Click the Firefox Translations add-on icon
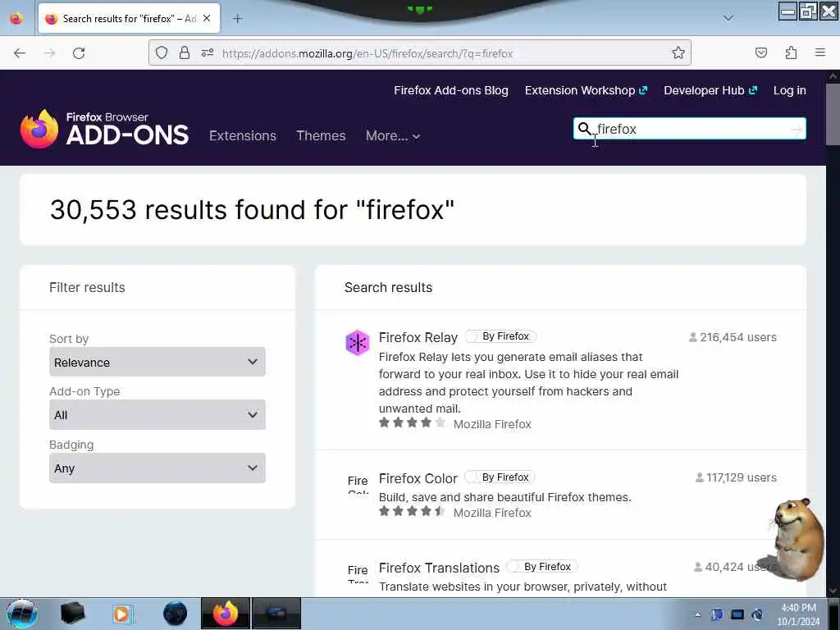This screenshot has width=840, height=630. click(x=358, y=573)
